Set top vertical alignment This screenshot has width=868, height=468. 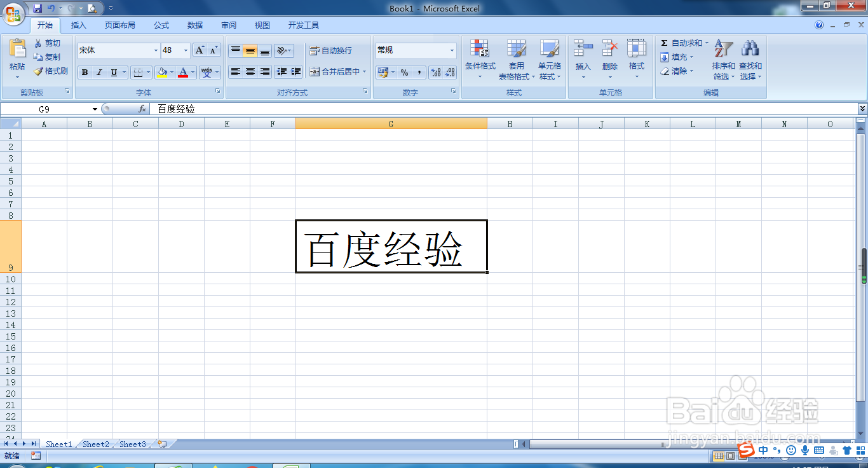click(236, 50)
